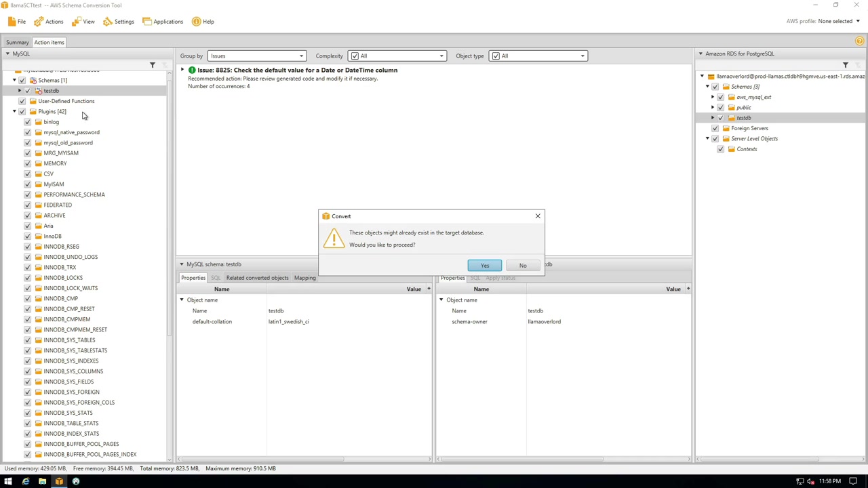Open the volume icon in system tray
Image resolution: width=868 pixels, height=488 pixels.
810,481
